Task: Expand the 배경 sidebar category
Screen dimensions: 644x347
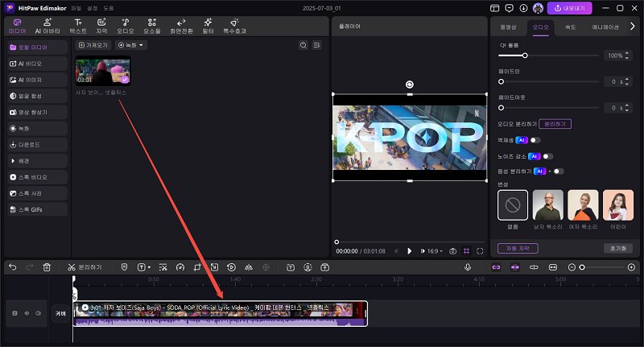Action: pyautogui.click(x=37, y=161)
